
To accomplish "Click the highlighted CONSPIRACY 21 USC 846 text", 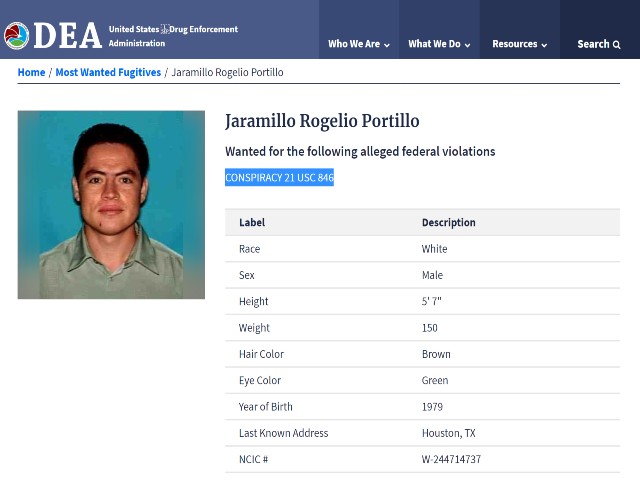I will click(x=279, y=177).
